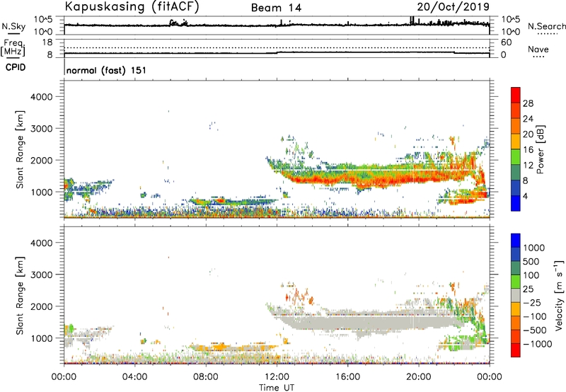This screenshot has height=392, width=566.
Task: Select the "04:00" time axis label
Action: point(134,377)
